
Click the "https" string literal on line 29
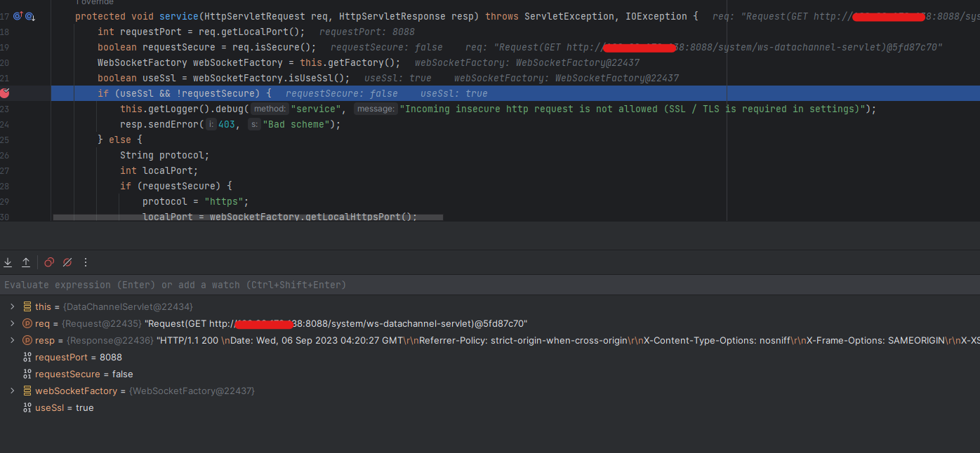coord(224,201)
